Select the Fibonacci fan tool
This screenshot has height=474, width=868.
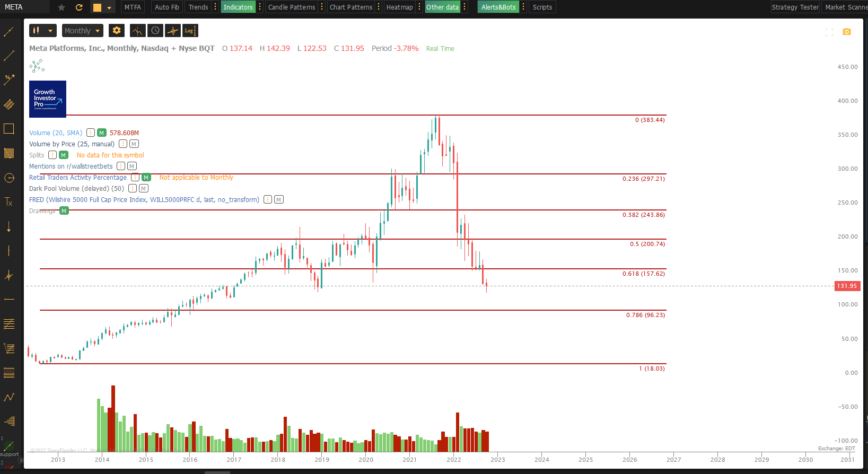point(9,348)
